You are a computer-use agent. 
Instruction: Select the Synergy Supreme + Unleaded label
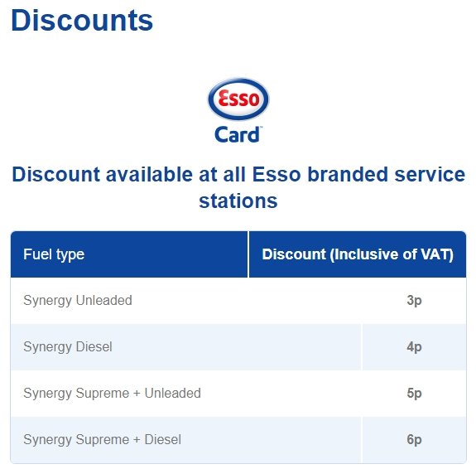112,393
